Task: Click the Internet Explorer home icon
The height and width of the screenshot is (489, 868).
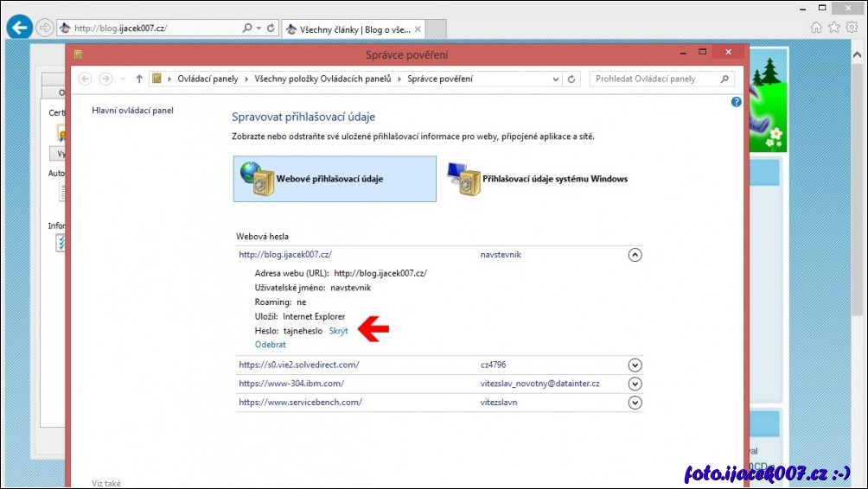Action: coord(817,28)
